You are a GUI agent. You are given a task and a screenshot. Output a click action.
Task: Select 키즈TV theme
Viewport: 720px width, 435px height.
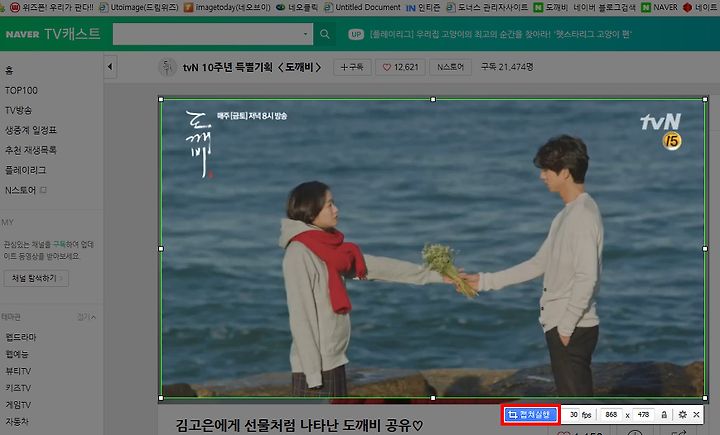18,388
